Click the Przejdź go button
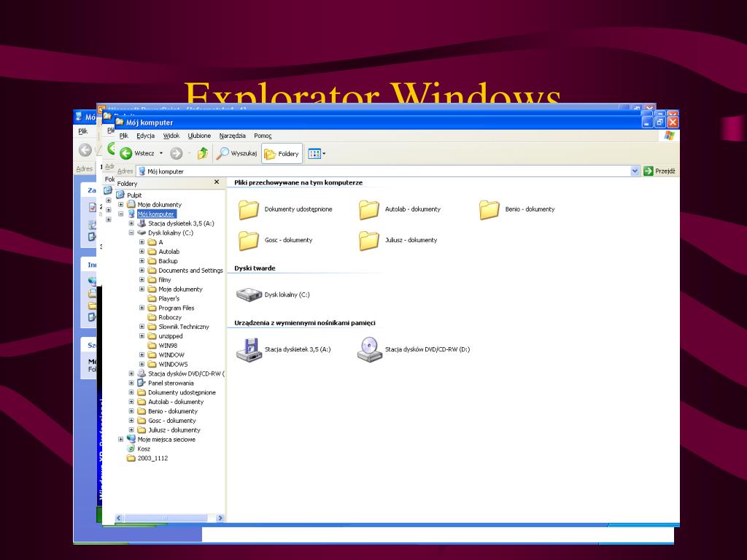Viewport: 747px width, 560px height. coord(659,171)
